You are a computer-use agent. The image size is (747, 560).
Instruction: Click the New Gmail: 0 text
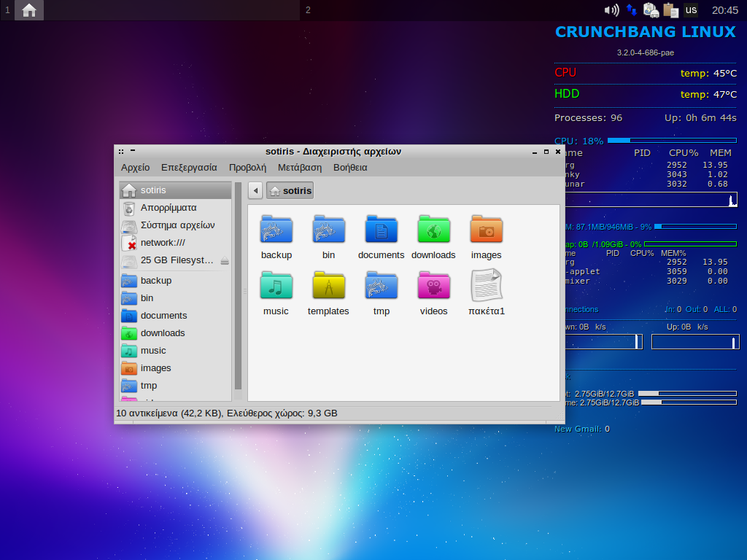pyautogui.click(x=581, y=429)
